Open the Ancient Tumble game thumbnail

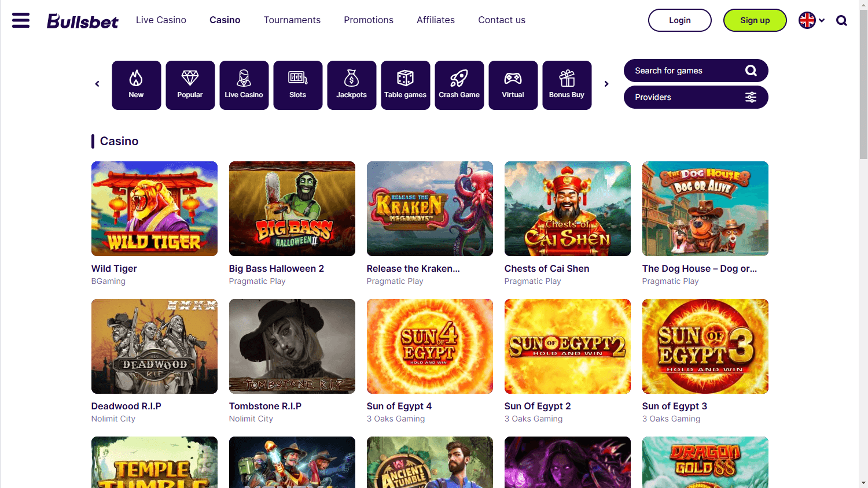coord(430,462)
